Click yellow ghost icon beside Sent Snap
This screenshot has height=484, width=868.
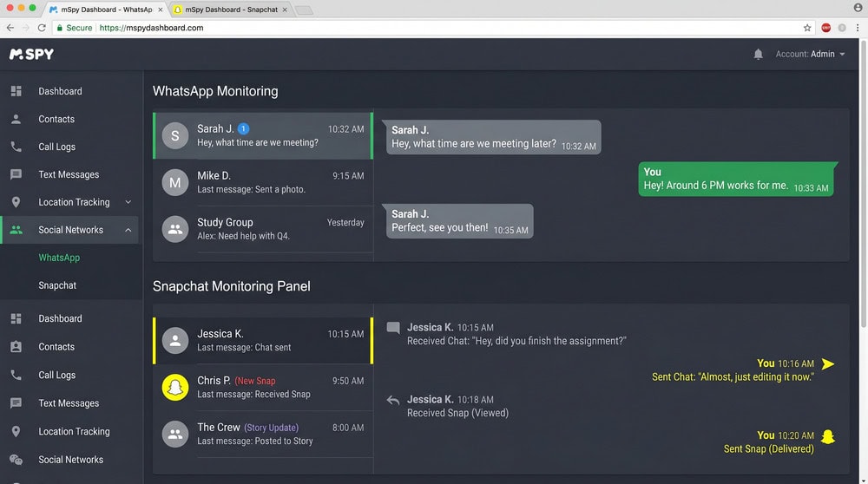tap(827, 436)
